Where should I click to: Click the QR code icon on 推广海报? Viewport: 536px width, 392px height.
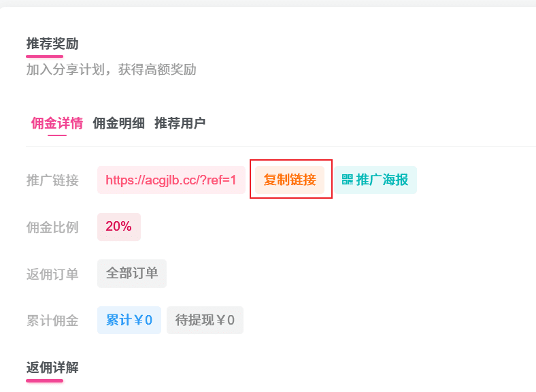(x=348, y=180)
